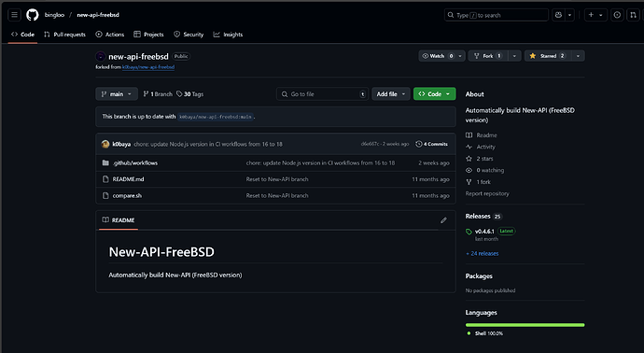The width and height of the screenshot is (644, 353).
Task: Open the README.md file name
Action: [x=128, y=179]
